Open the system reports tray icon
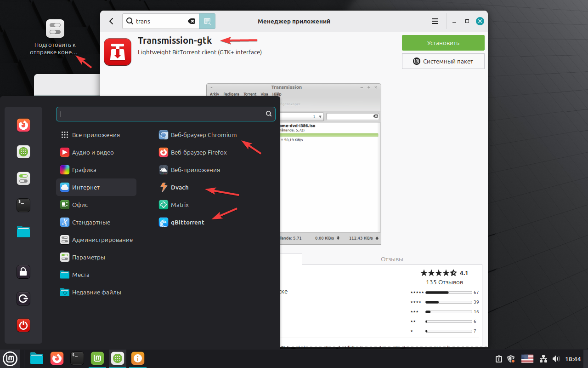The image size is (588, 368). coord(499,359)
